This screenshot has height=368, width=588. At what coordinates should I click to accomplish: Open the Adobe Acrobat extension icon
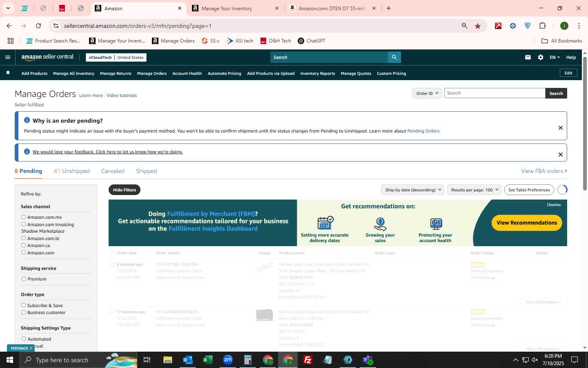coord(498,26)
